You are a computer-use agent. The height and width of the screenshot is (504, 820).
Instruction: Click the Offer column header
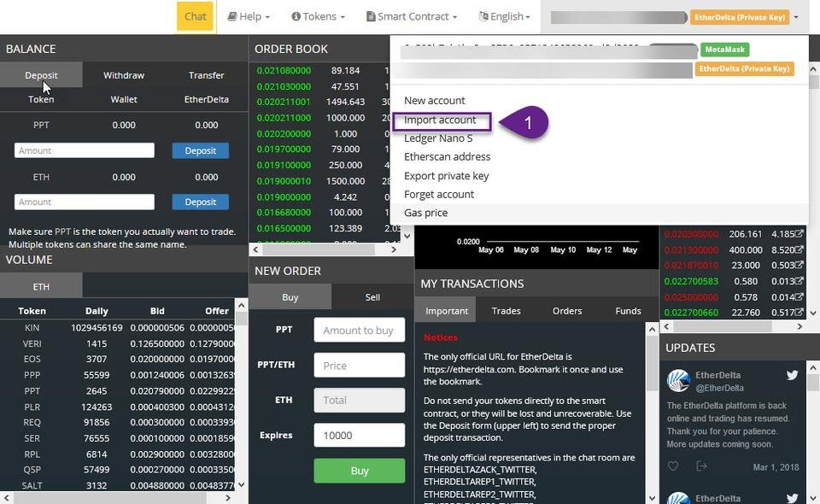click(216, 311)
